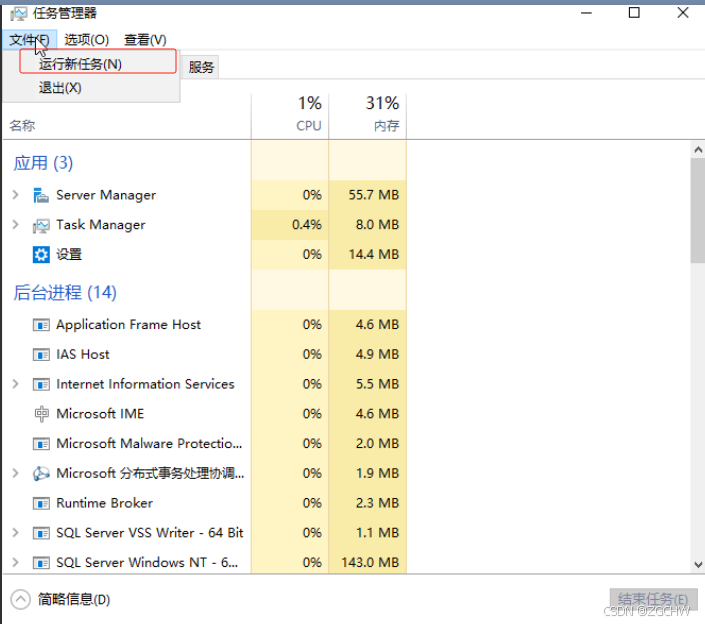Click the 1.1 MB memory value
The height and width of the screenshot is (624, 705).
(377, 533)
